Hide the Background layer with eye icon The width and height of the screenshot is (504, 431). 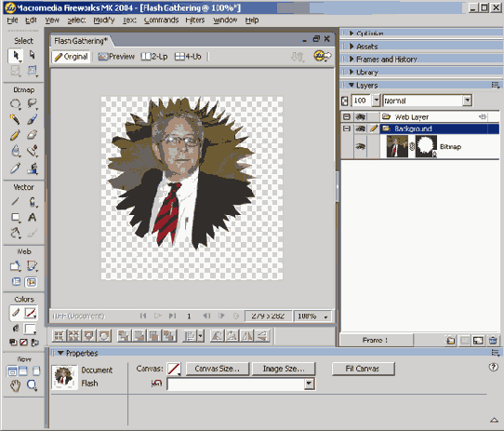(360, 128)
